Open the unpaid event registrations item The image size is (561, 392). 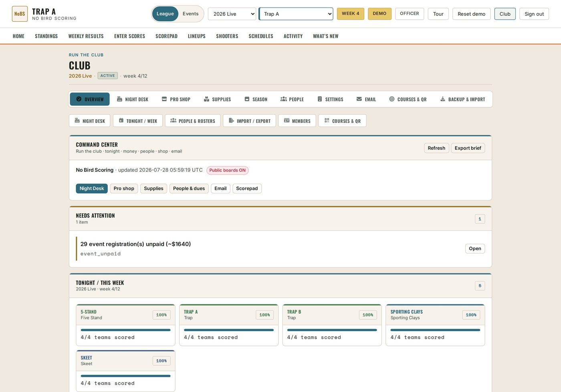click(475, 249)
